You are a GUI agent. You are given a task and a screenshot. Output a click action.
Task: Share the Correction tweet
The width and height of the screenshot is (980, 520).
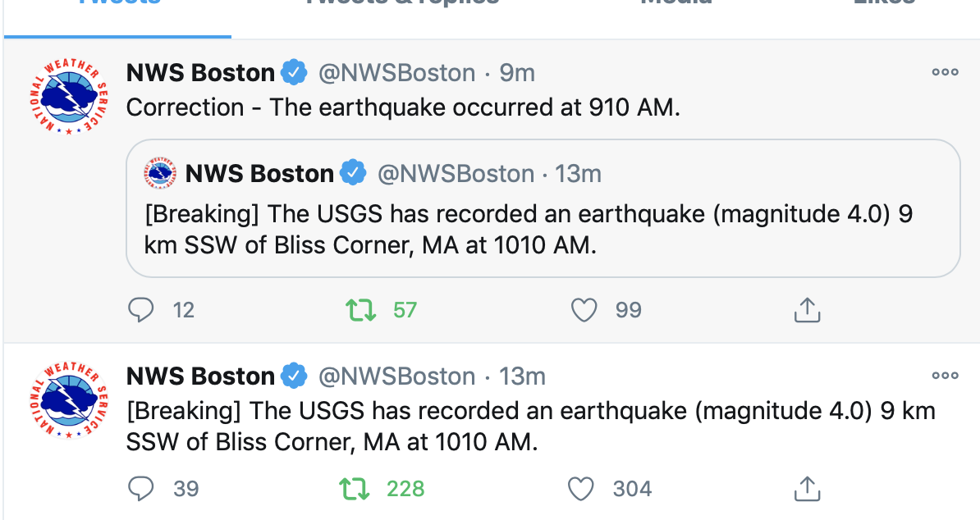click(x=807, y=310)
